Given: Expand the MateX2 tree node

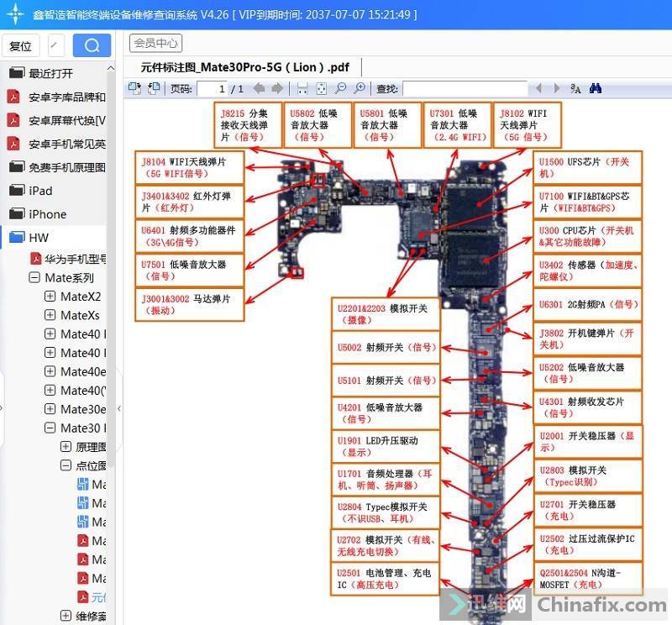Looking at the screenshot, I should [50, 297].
